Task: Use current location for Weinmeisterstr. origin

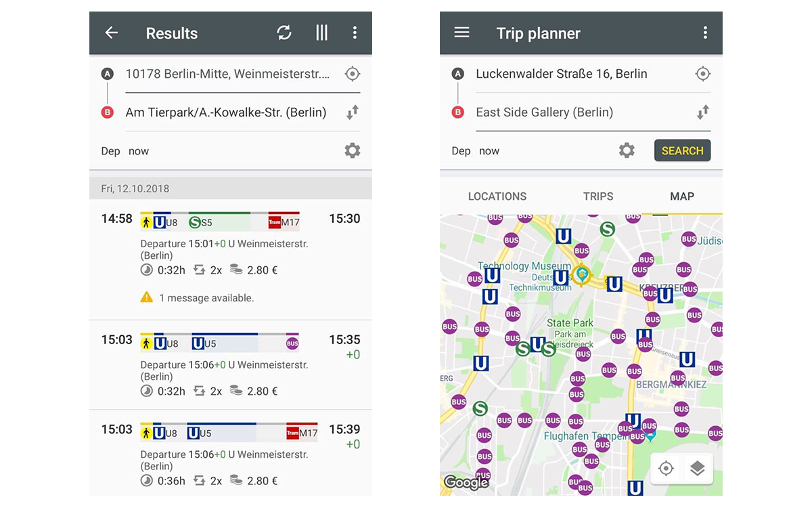Action: 352,74
